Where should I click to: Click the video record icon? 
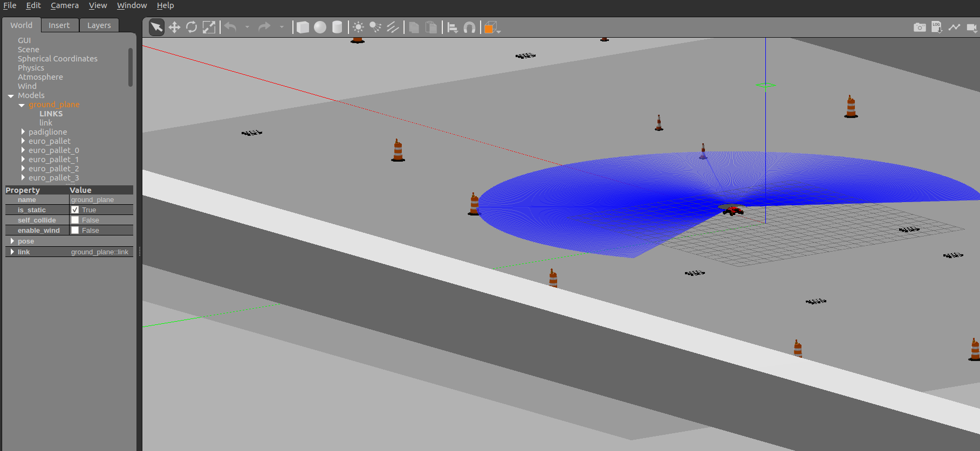(x=972, y=27)
